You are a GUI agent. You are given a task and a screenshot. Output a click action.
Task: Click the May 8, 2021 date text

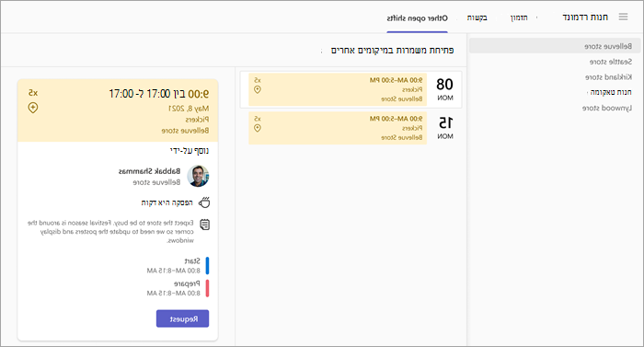(189, 109)
